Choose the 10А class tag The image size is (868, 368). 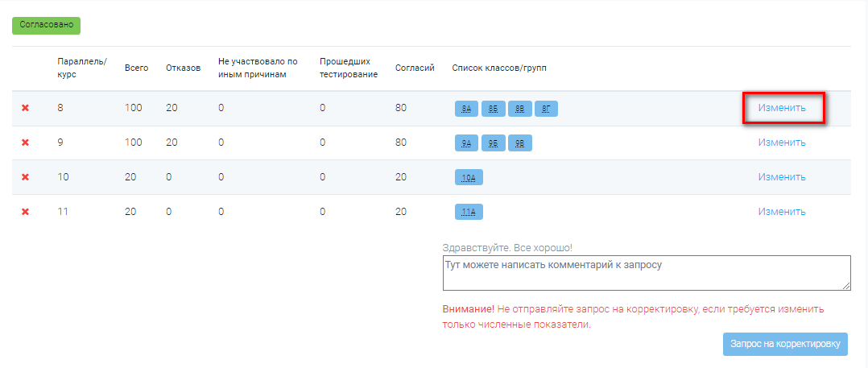pyautogui.click(x=469, y=178)
